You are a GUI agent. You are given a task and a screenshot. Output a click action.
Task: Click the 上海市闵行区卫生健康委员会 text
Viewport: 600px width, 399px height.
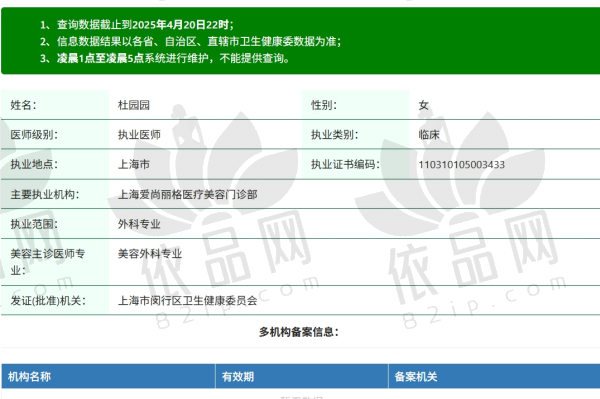[188, 301]
